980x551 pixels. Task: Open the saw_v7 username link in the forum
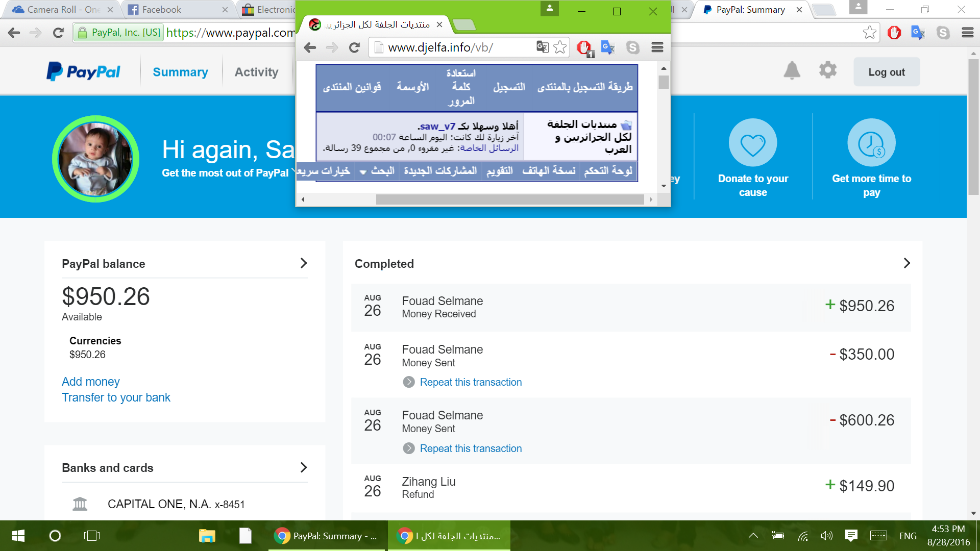point(436,126)
